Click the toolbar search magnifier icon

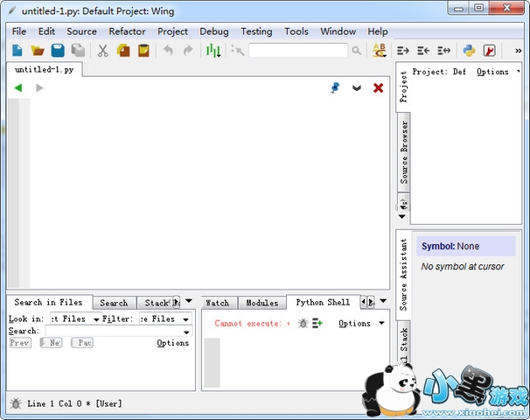[356, 51]
